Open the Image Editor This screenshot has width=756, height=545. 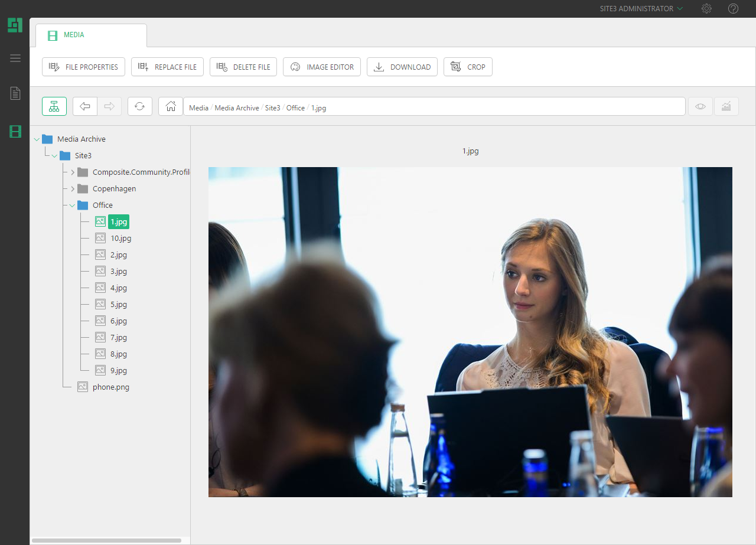tap(321, 67)
